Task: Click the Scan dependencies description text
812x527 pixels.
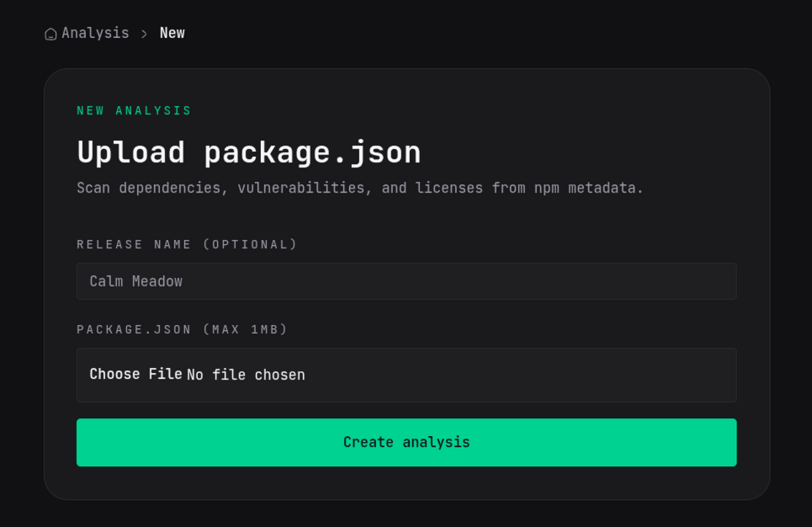Action: pyautogui.click(x=359, y=188)
